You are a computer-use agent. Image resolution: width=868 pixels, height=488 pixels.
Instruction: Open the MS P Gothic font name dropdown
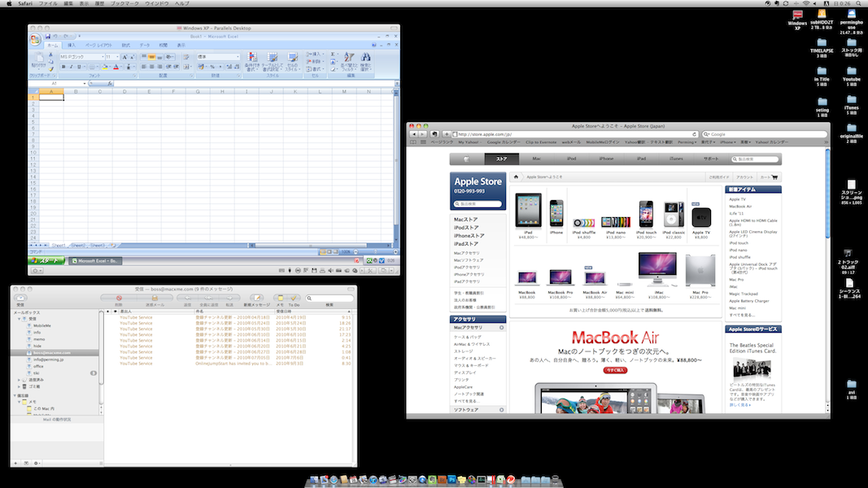coord(103,57)
